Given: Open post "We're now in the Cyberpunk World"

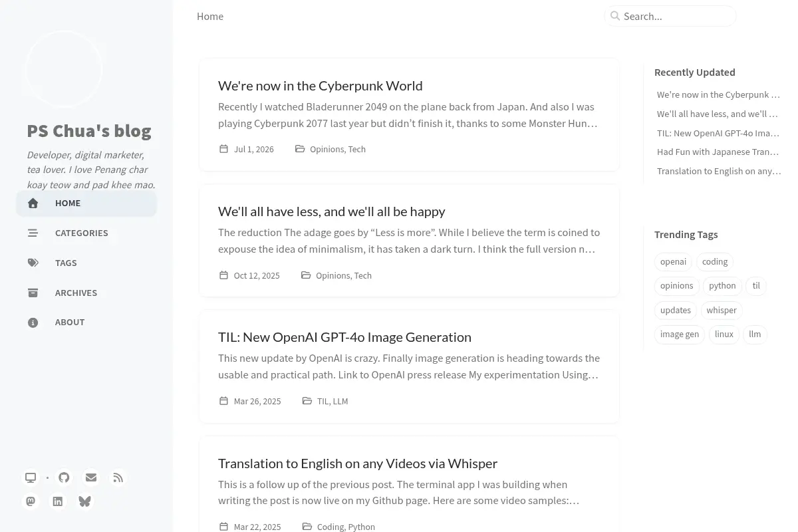Looking at the screenshot, I should (321, 86).
